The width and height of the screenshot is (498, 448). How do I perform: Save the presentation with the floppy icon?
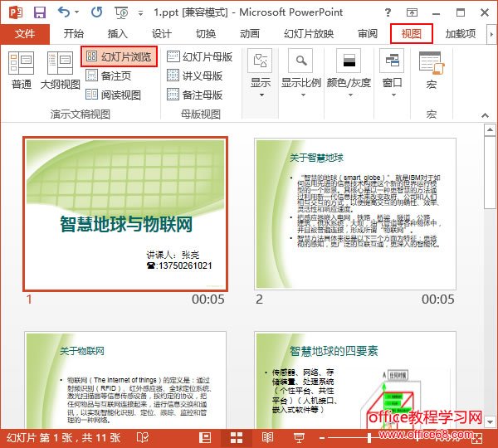(40, 12)
